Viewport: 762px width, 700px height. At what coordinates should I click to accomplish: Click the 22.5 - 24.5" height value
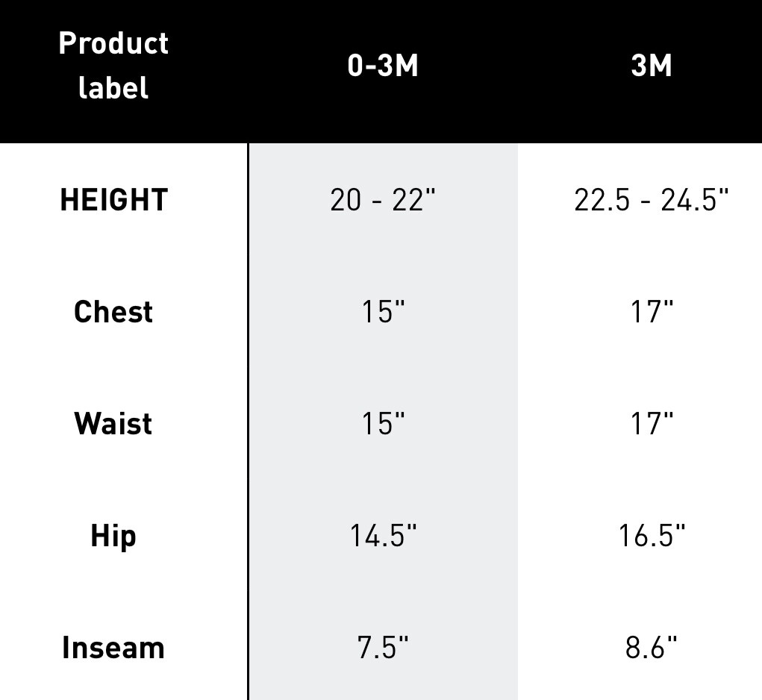coord(652,200)
